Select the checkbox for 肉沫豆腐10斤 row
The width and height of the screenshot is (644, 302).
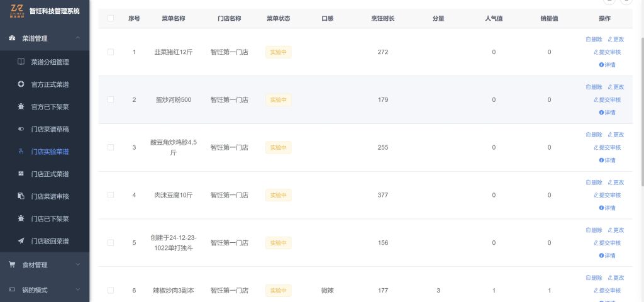click(x=111, y=195)
